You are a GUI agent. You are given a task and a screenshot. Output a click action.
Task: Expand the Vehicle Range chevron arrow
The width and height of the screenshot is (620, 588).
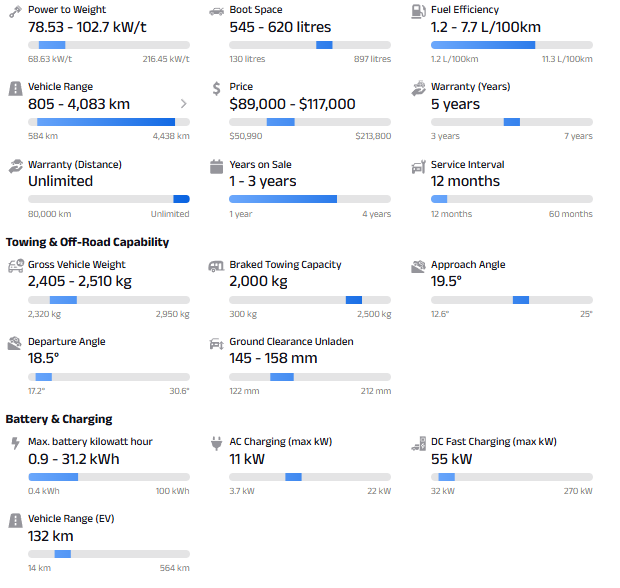(x=184, y=104)
